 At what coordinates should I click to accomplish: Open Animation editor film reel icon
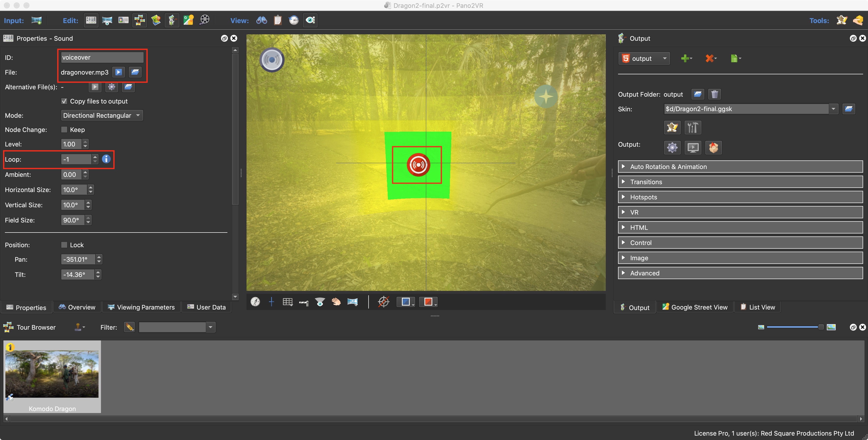tap(205, 20)
